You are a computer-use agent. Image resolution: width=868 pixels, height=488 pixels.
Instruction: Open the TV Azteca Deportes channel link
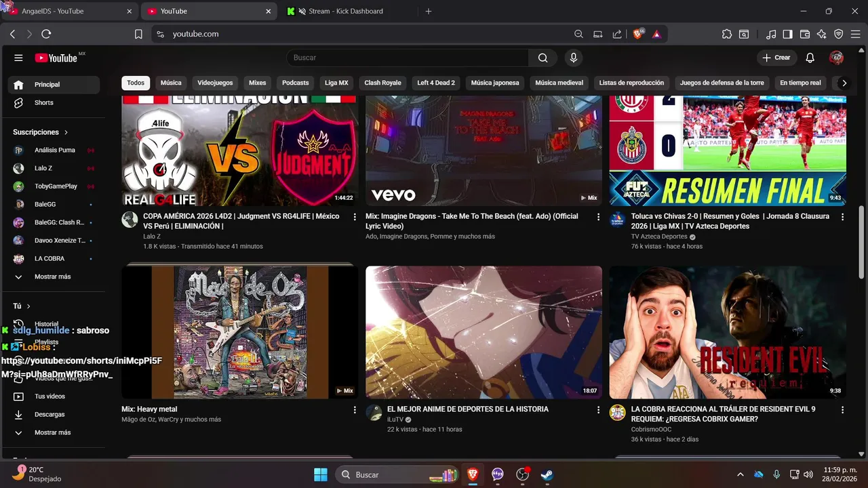point(659,237)
